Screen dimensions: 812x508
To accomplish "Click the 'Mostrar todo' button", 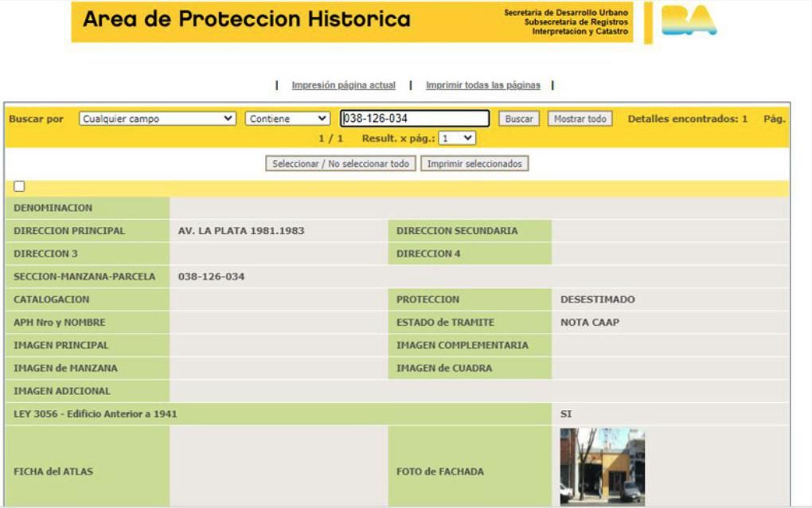I will (x=580, y=119).
